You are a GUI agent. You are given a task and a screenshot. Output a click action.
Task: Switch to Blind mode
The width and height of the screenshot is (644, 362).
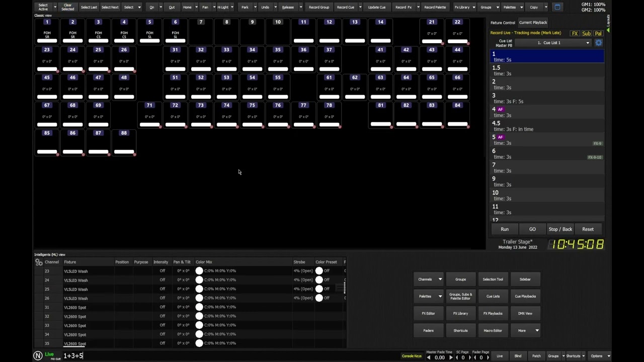pos(518,356)
